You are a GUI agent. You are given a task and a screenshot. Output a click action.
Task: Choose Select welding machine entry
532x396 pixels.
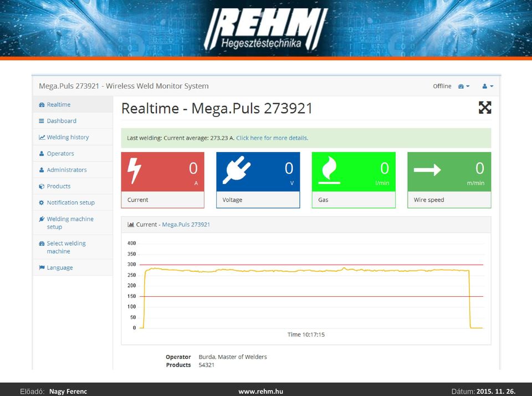coord(73,247)
